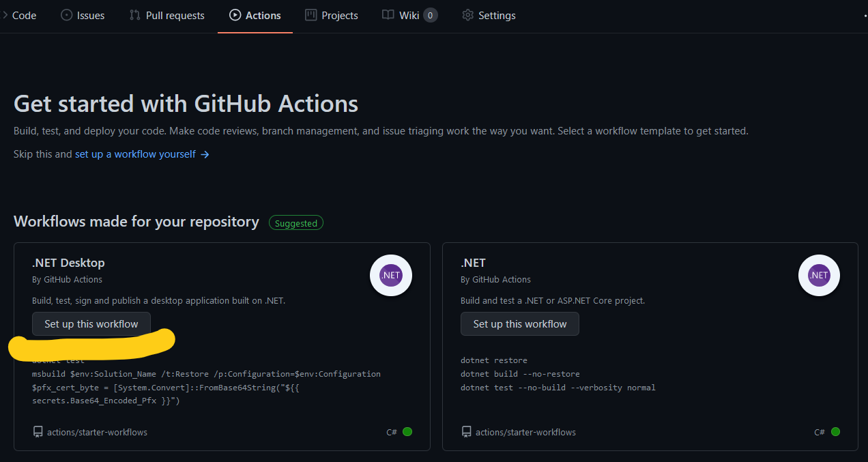Click the C# language dot on .NET card
868x462 pixels.
(835, 432)
